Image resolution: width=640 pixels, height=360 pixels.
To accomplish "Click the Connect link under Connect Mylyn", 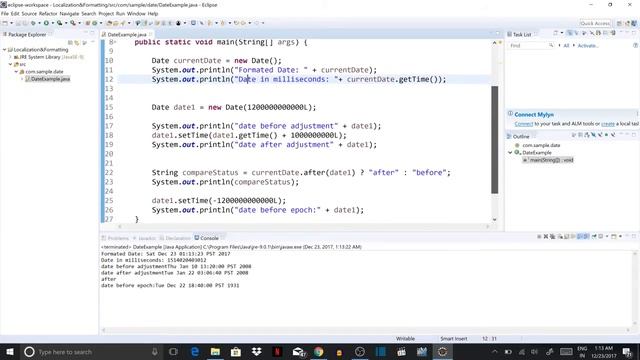I will pos(524,124).
